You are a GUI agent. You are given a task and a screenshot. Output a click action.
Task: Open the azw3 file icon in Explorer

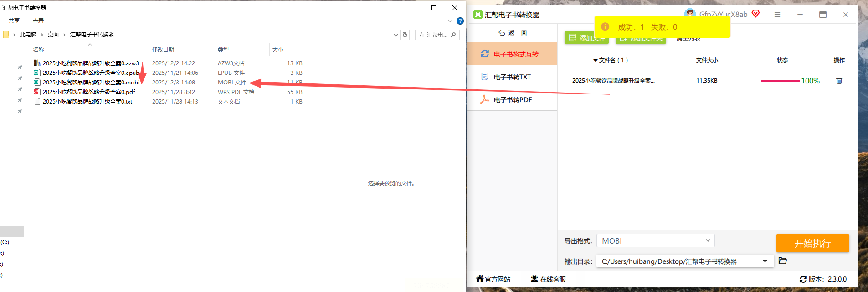tap(37, 63)
